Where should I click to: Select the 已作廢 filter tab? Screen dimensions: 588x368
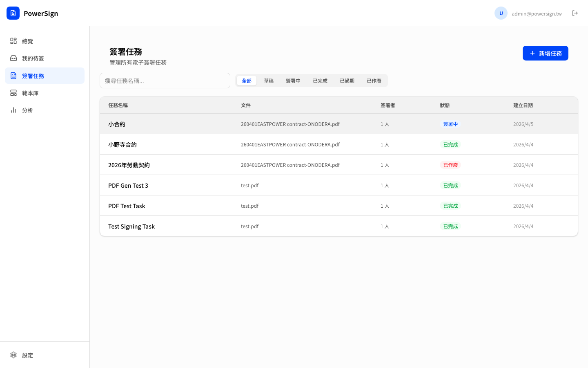tap(374, 81)
